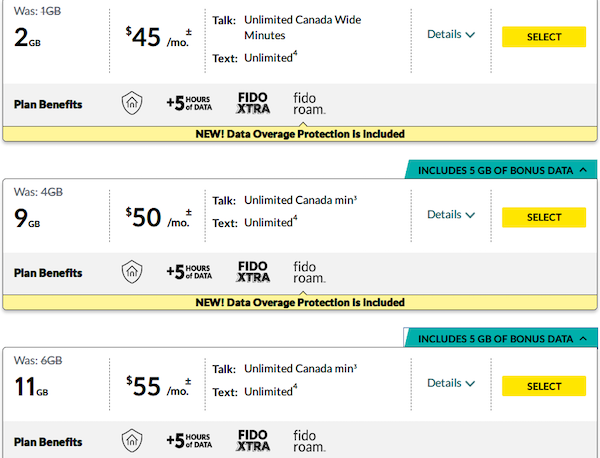600x458 pixels.
Task: Click FIDO XTRA logo in the $55 plan
Action: coord(253,440)
